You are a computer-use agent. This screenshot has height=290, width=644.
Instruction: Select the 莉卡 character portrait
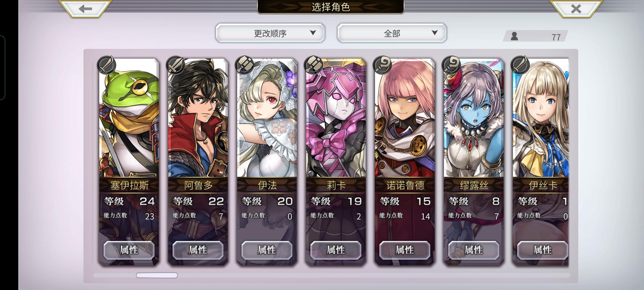(336, 118)
